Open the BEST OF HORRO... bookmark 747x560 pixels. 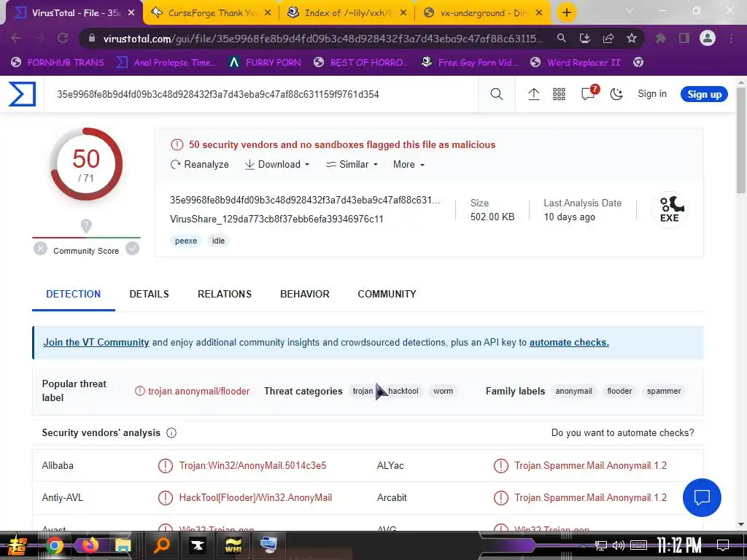(x=362, y=63)
